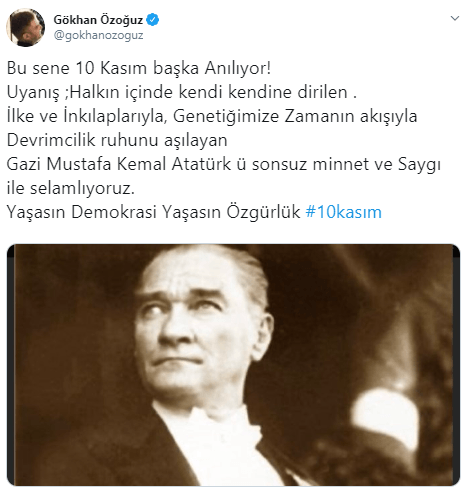467x502 pixels.
Task: Click the line starting "İlke ve İnkılaplarıyla"
Action: pos(212,116)
